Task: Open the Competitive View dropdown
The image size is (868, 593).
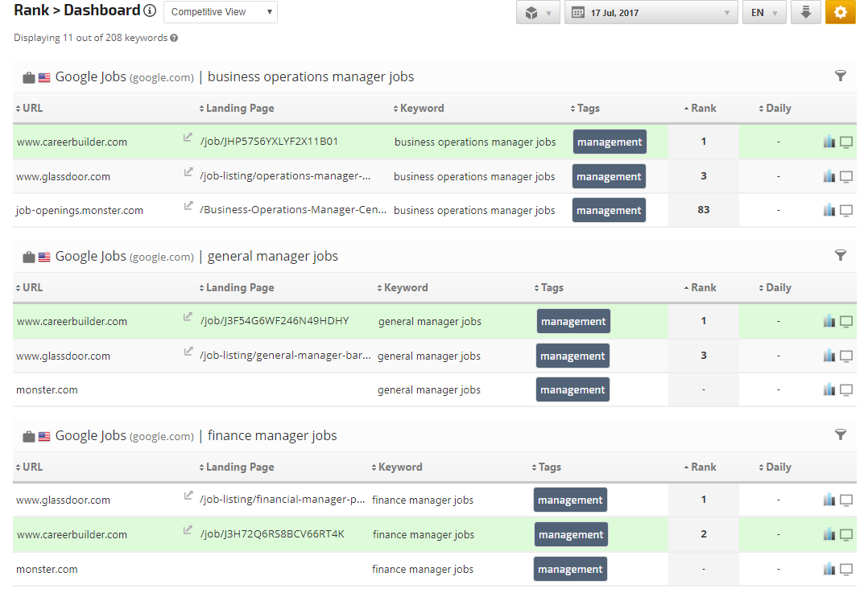Action: (x=220, y=12)
